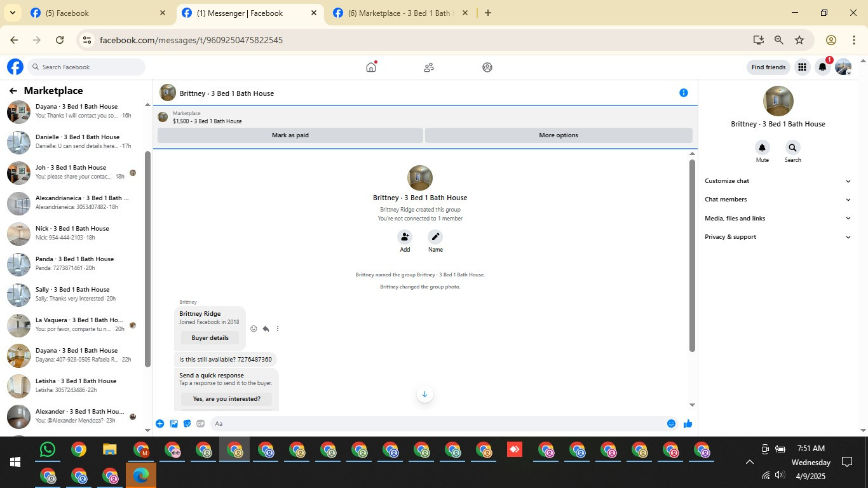The width and height of the screenshot is (868, 488).
Task: Open Buyer details button
Action: 210,338
